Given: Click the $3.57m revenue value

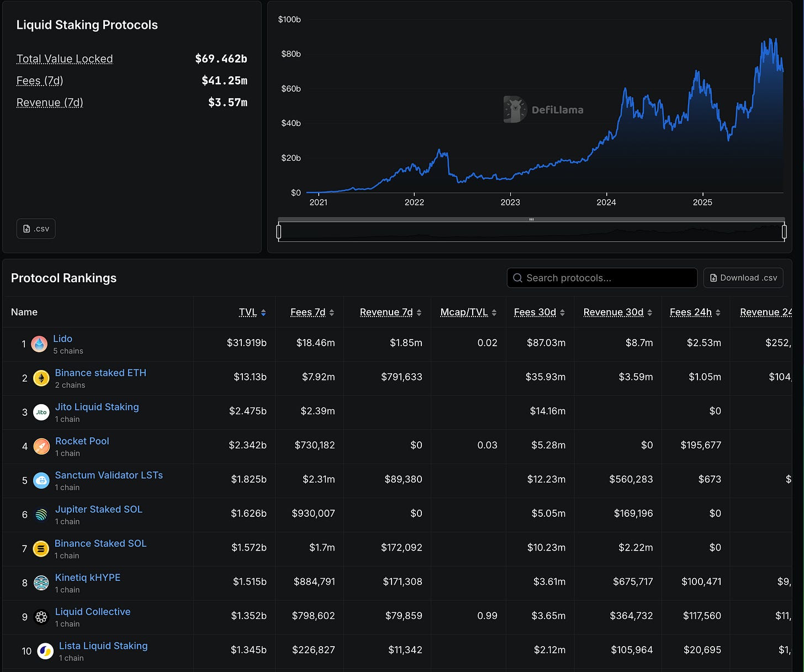Looking at the screenshot, I should point(228,102).
